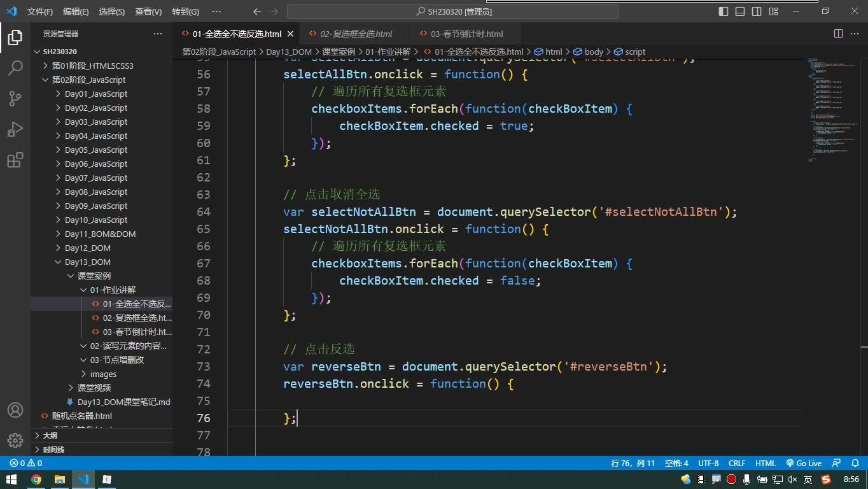Open the 文件(F) menu
The height and width of the screenshot is (489, 868).
tap(40, 11)
